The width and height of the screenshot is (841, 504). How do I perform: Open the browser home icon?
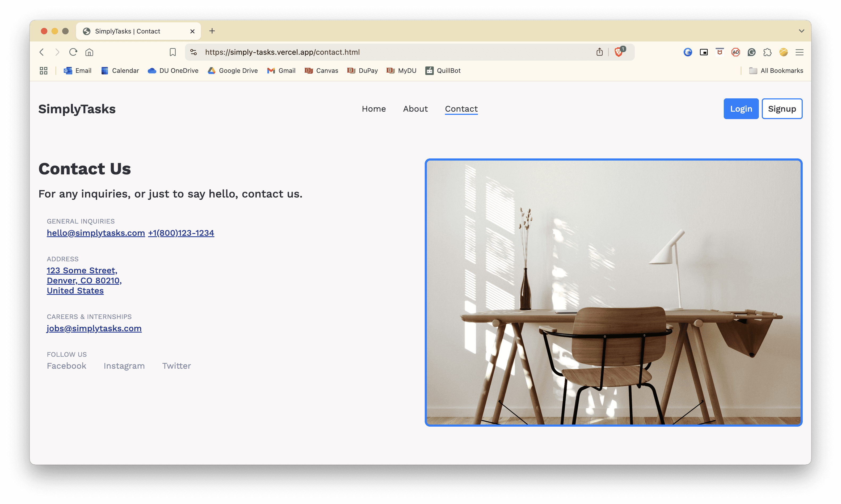coord(89,52)
